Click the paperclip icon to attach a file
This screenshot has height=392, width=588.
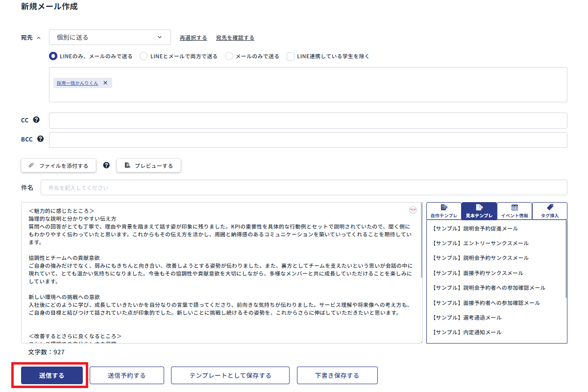pos(31,165)
